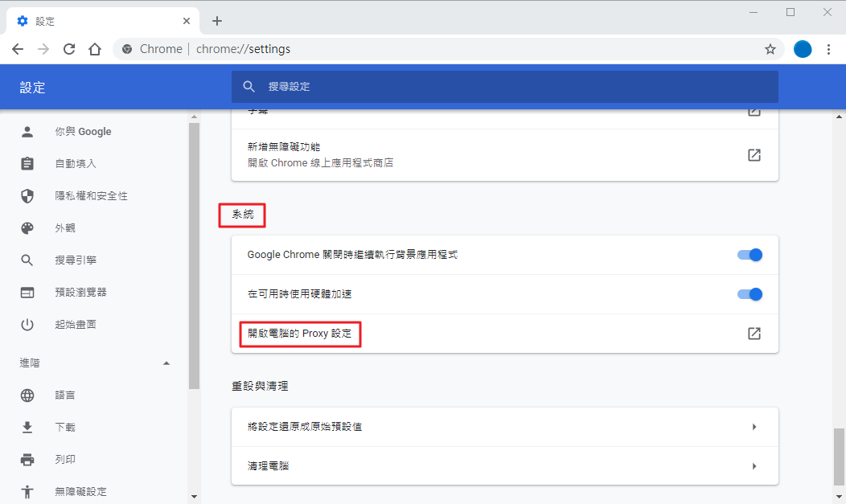Select 隱私權和安全性 in the sidebar
The height and width of the screenshot is (504, 846).
91,195
